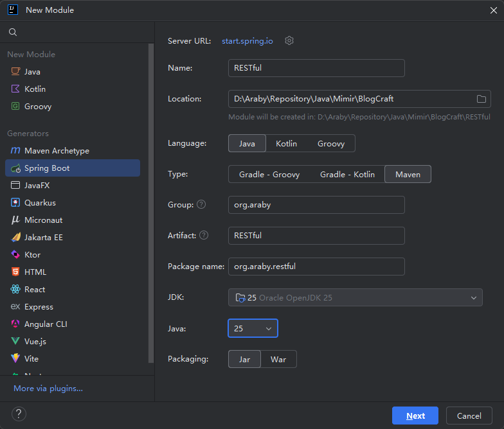
Task: Click the React atom icon
Action: click(x=15, y=289)
